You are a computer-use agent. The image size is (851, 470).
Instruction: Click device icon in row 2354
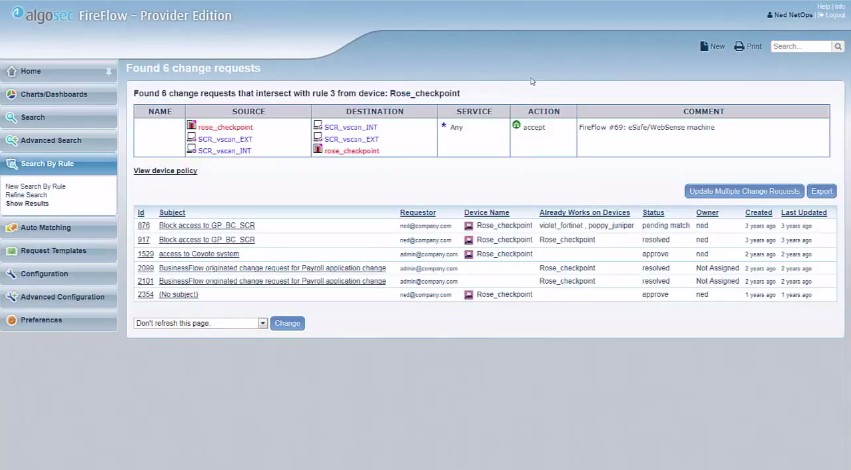(x=468, y=295)
